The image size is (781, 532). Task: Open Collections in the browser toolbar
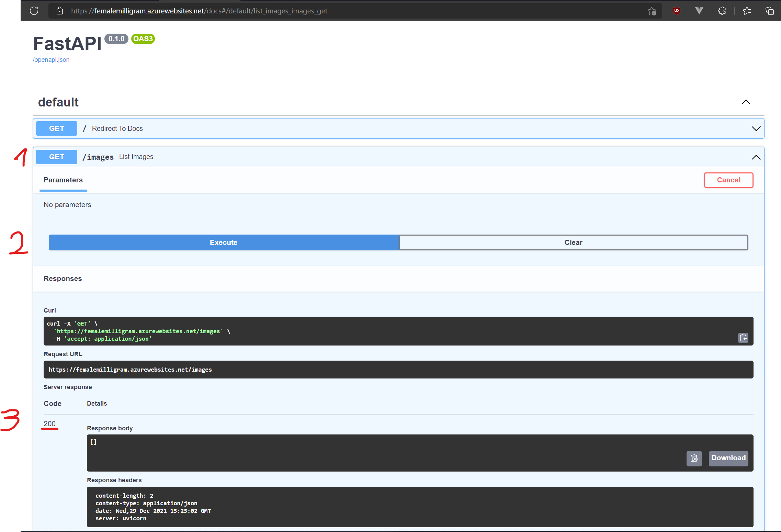769,11
